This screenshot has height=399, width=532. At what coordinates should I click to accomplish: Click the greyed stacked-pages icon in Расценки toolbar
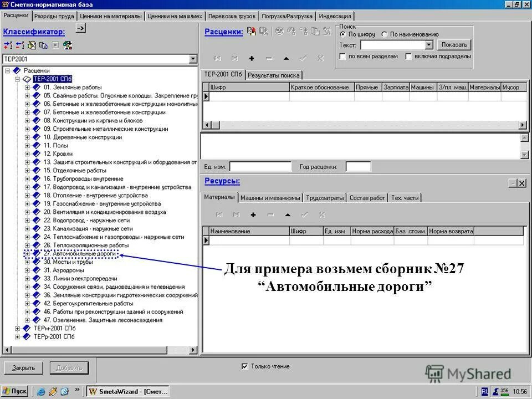pyautogui.click(x=315, y=31)
